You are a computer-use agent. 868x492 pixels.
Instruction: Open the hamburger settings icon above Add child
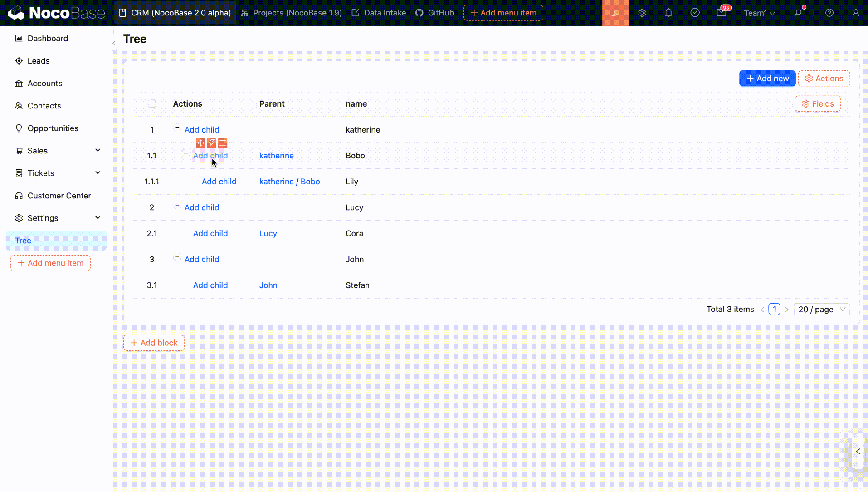click(x=223, y=143)
